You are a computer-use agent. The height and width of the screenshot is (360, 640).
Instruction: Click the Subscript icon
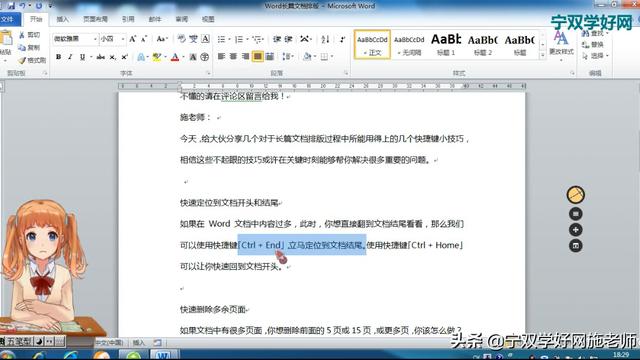click(113, 57)
